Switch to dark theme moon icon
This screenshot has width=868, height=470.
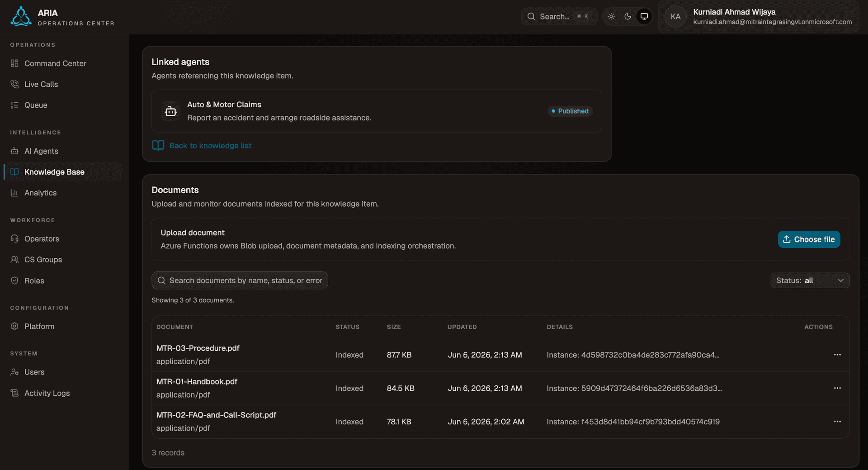pyautogui.click(x=627, y=16)
